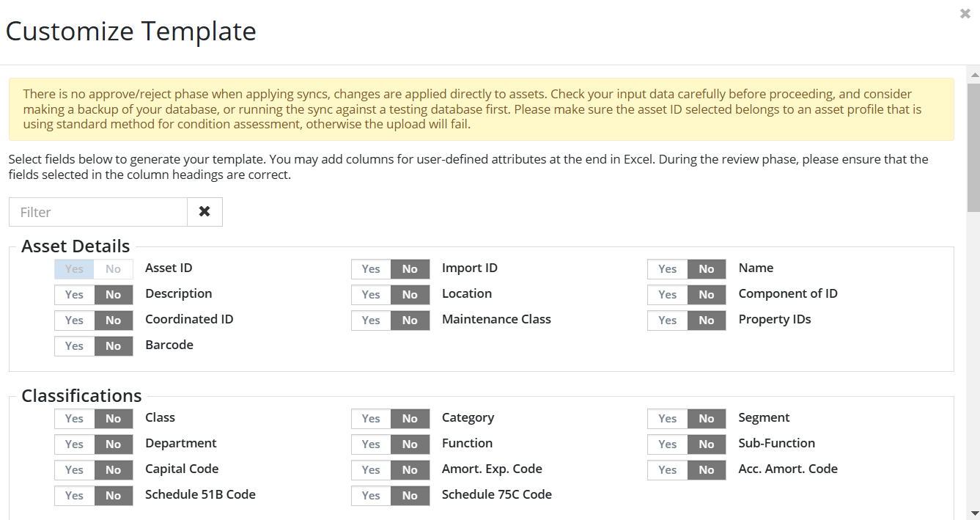
Task: Enable the Segment field toggle
Action: (x=667, y=419)
